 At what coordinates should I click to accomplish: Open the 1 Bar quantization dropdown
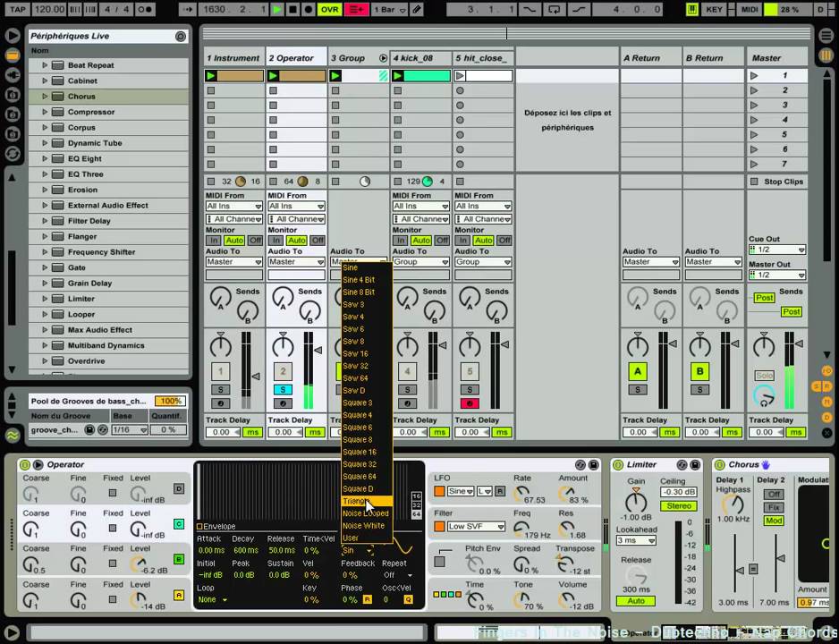coord(390,9)
